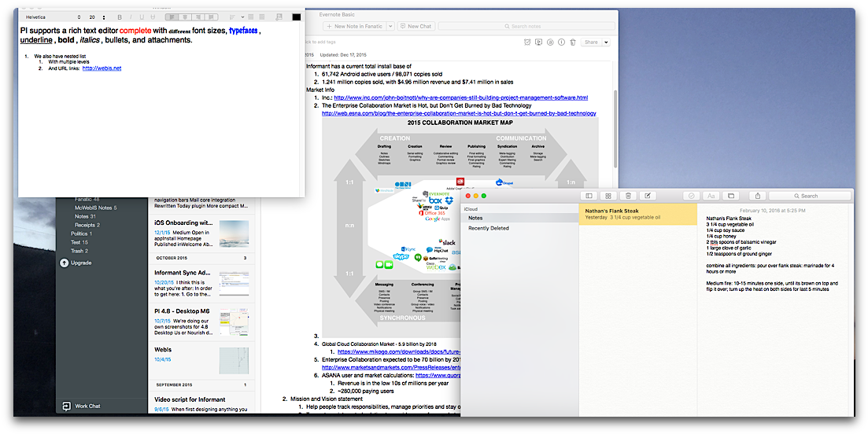
Task: Open the PI 4.8 - Desktop M6 note
Action: tap(202, 322)
